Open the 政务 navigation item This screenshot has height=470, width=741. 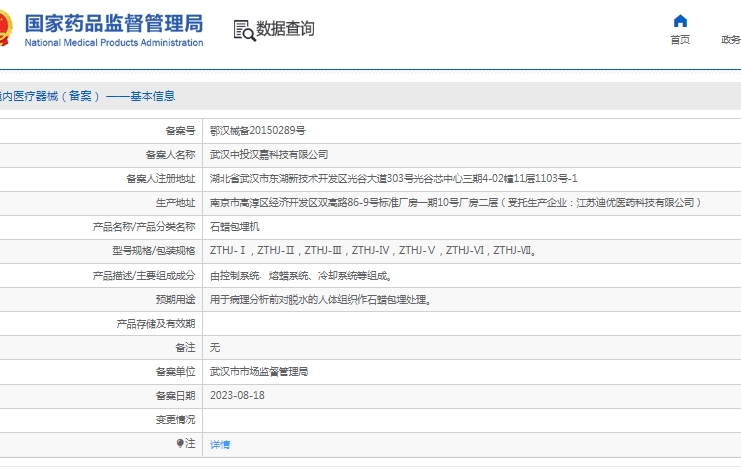pos(731,40)
